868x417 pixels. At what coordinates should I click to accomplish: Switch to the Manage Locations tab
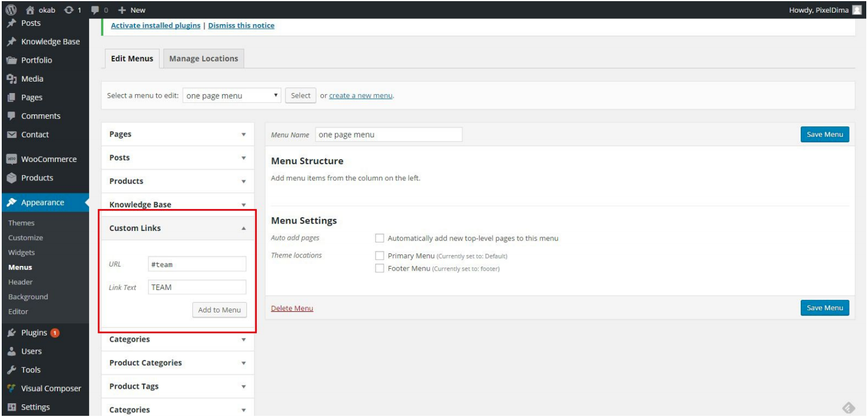204,59
